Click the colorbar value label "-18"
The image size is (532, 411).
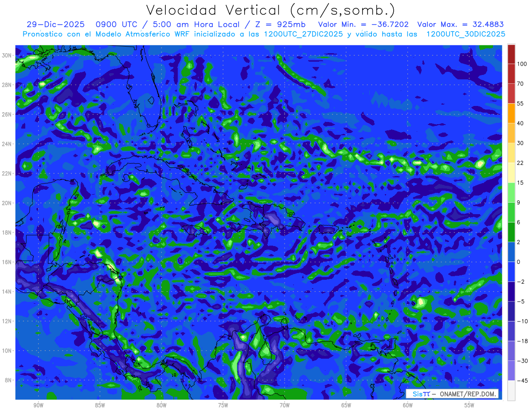tap(522, 341)
